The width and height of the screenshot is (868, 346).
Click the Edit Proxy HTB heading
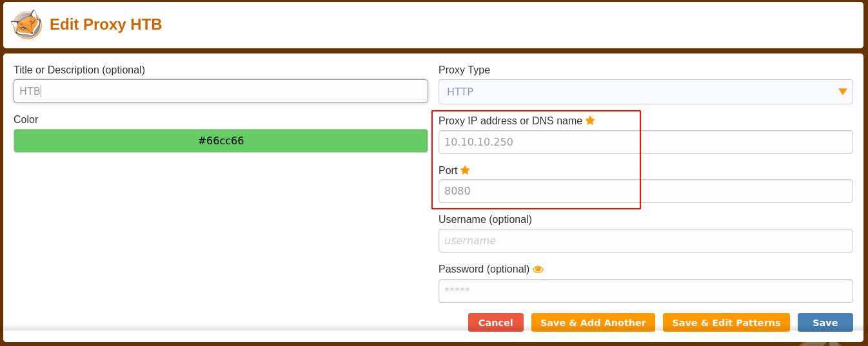click(106, 24)
